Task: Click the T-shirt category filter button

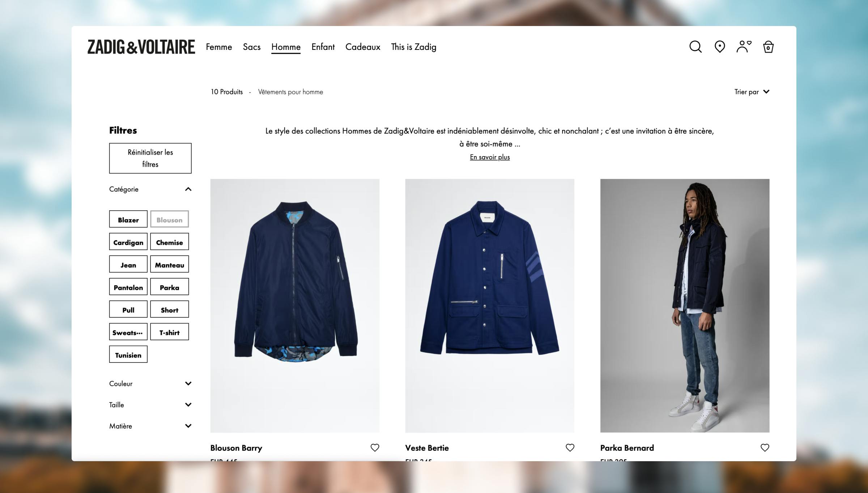Action: pos(169,332)
